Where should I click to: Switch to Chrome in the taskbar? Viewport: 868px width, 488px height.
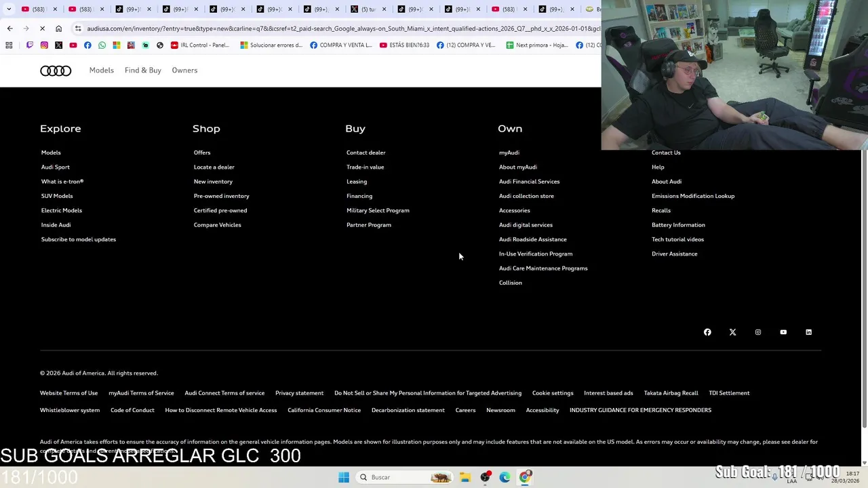pos(525,477)
